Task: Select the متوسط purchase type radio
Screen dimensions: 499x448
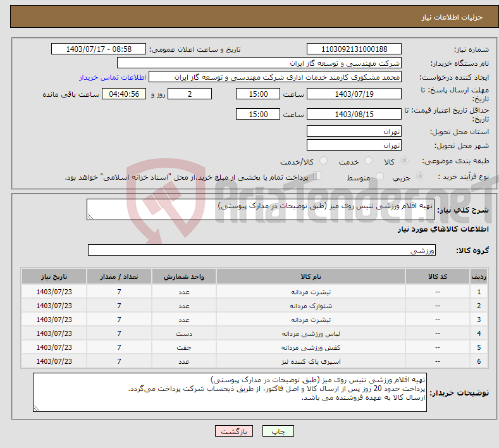Action: click(379, 177)
